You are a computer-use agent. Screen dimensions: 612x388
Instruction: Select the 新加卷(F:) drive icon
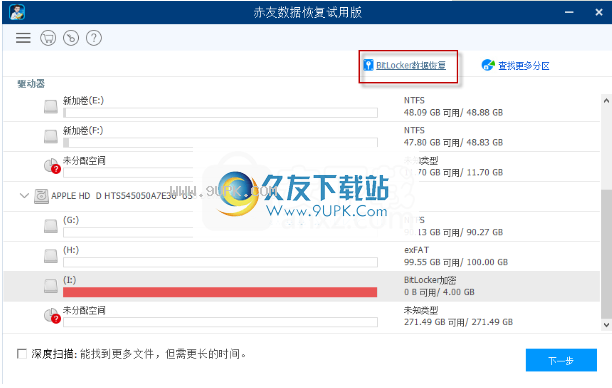pos(51,136)
